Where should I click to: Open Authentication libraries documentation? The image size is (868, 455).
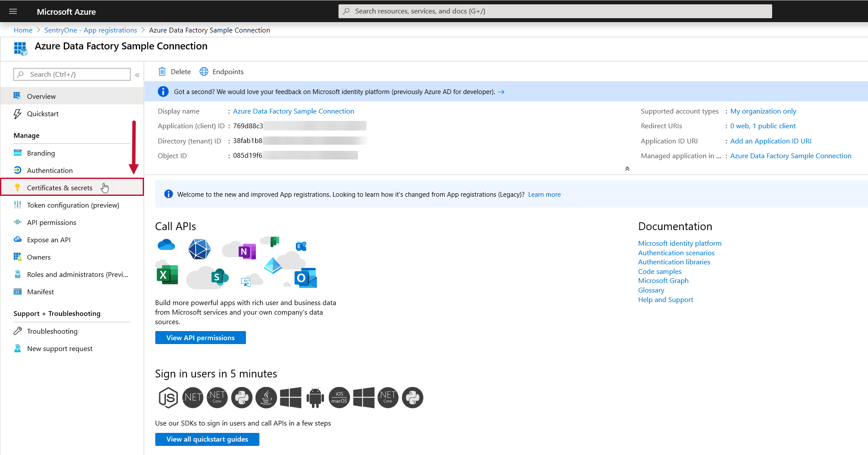674,262
